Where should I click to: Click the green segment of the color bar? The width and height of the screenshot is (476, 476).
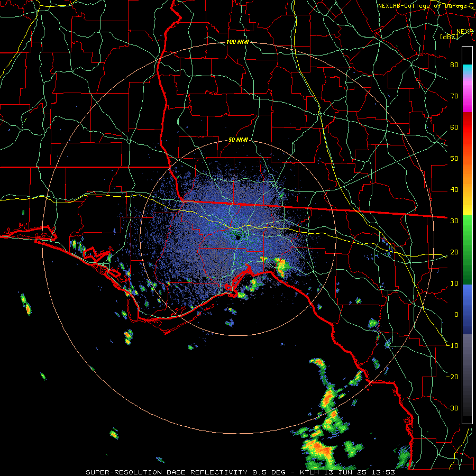[467, 250]
